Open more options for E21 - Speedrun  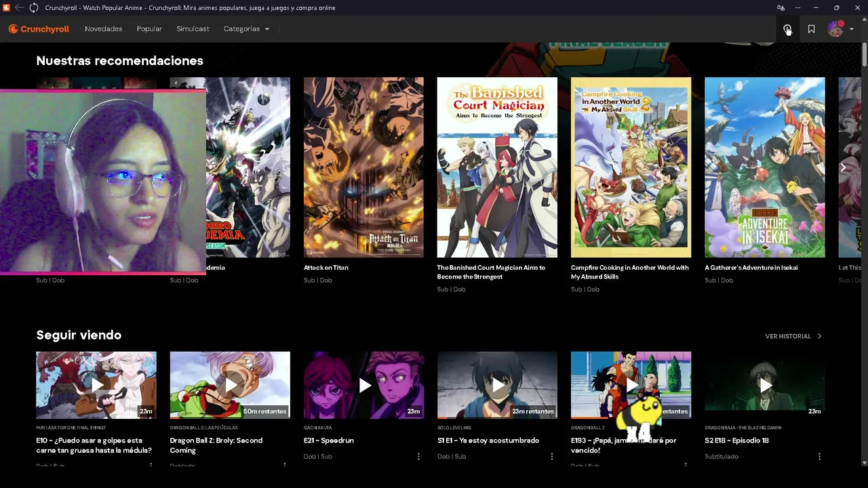(x=418, y=457)
